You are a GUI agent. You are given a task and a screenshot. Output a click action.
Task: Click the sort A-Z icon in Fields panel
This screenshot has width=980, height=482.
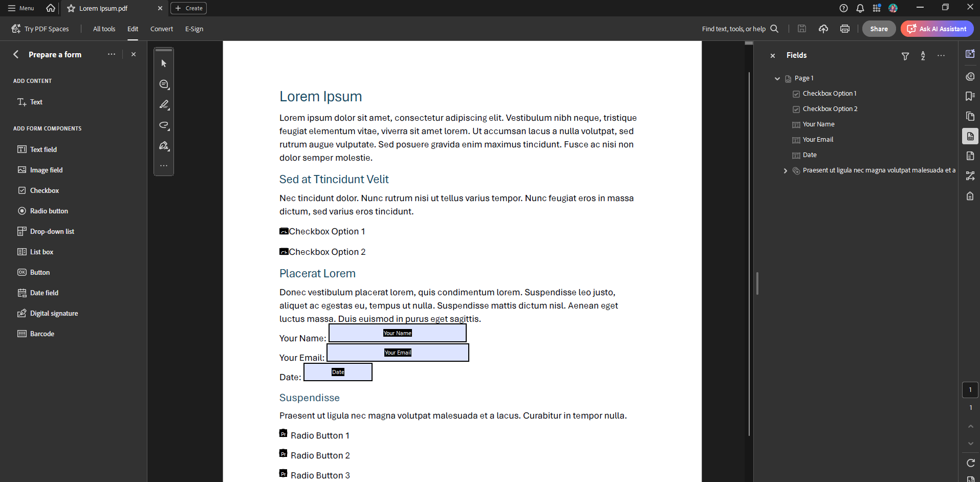(x=923, y=56)
